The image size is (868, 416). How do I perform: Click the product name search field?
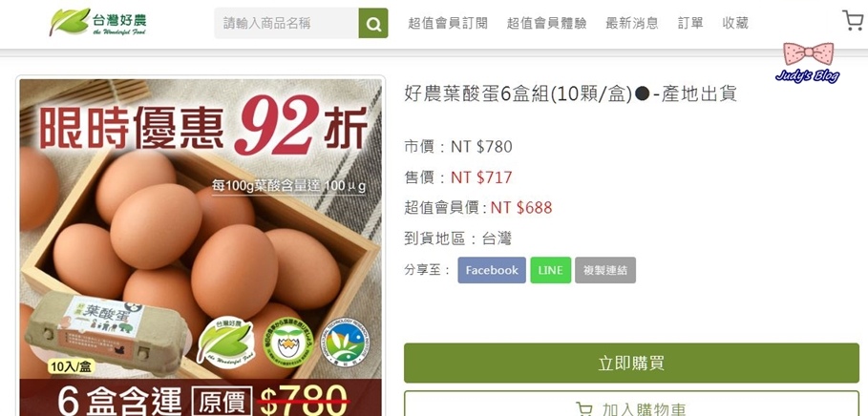pyautogui.click(x=286, y=23)
